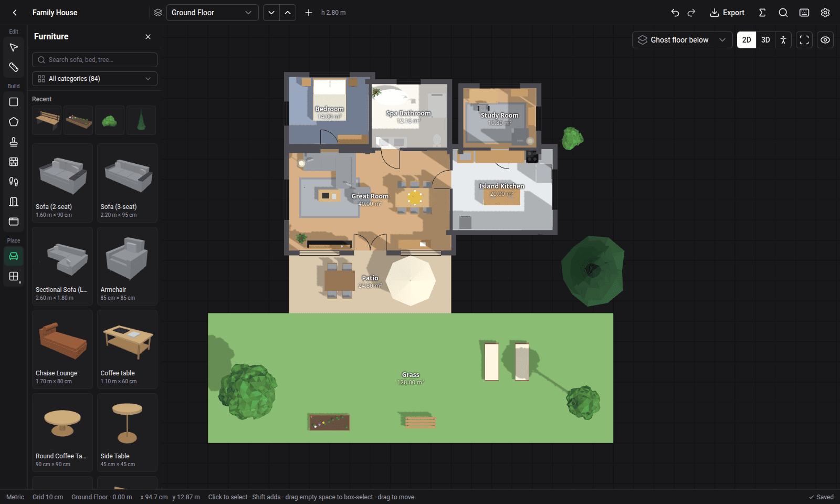
Task: Open the sigma summary icon
Action: (762, 13)
